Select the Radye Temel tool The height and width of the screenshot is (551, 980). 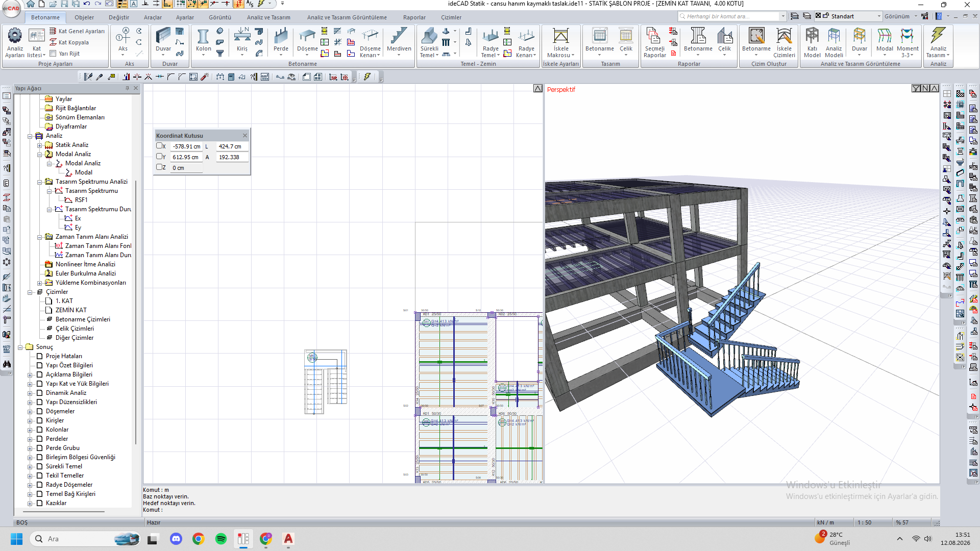point(491,43)
